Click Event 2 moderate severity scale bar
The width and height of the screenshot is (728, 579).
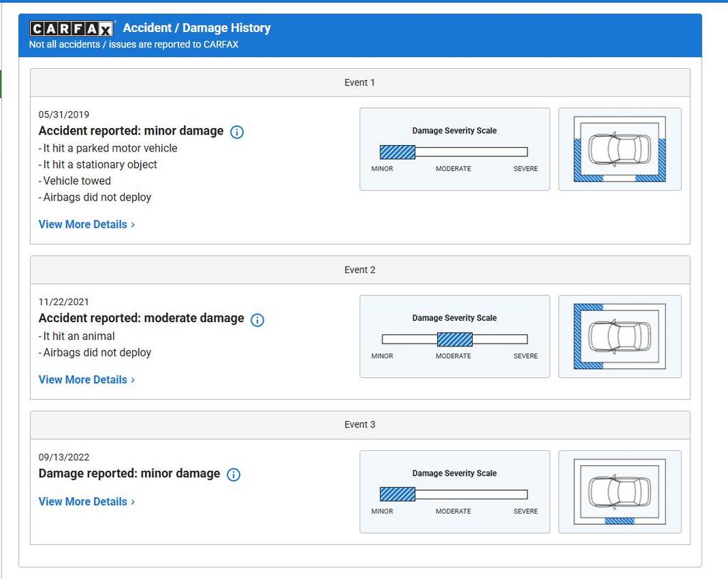coord(454,339)
